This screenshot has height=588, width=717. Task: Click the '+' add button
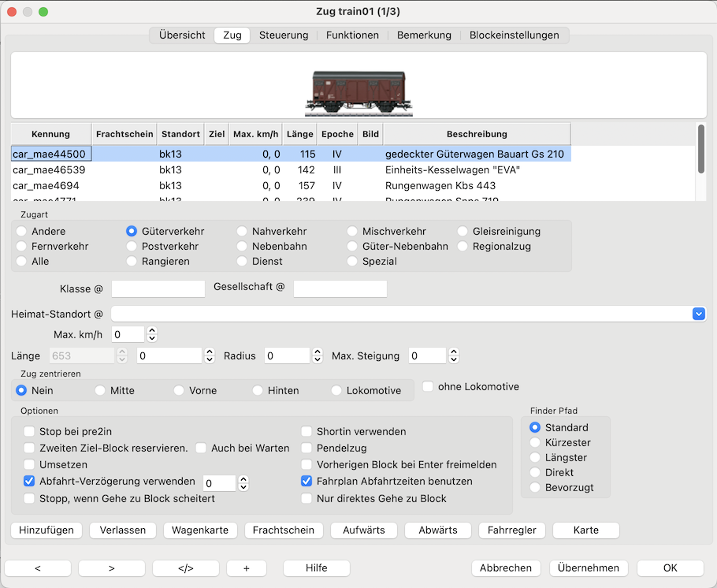tap(246, 568)
